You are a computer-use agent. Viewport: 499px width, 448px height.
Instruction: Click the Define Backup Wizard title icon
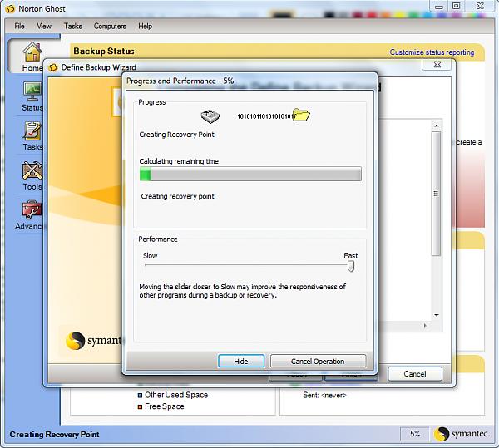(x=53, y=67)
